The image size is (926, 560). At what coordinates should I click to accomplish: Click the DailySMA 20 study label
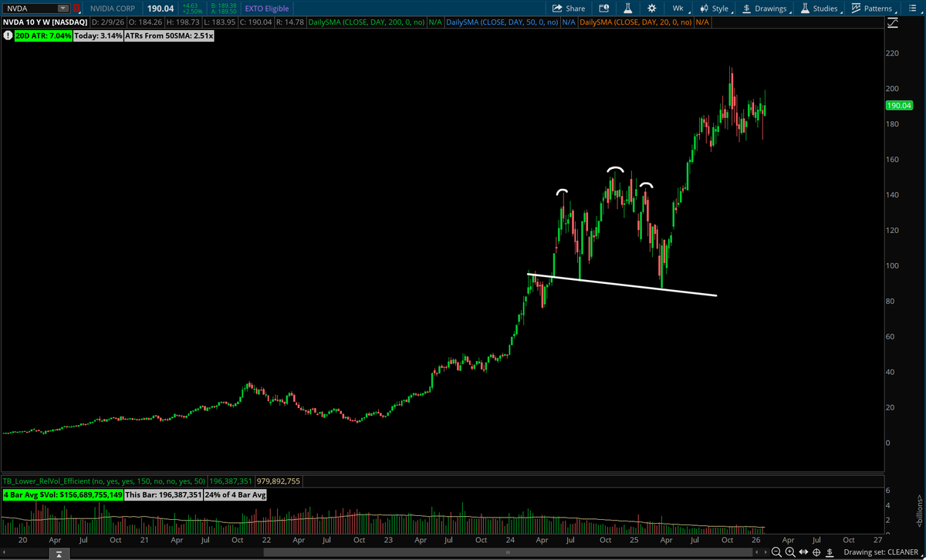coord(635,22)
